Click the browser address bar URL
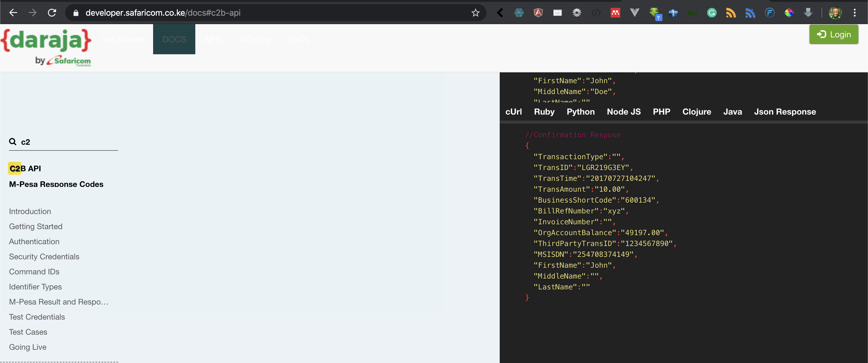The height and width of the screenshot is (363, 868). point(163,13)
